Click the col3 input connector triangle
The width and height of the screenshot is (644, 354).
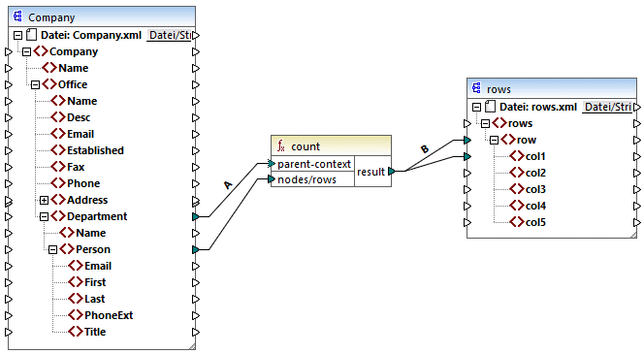(x=467, y=189)
